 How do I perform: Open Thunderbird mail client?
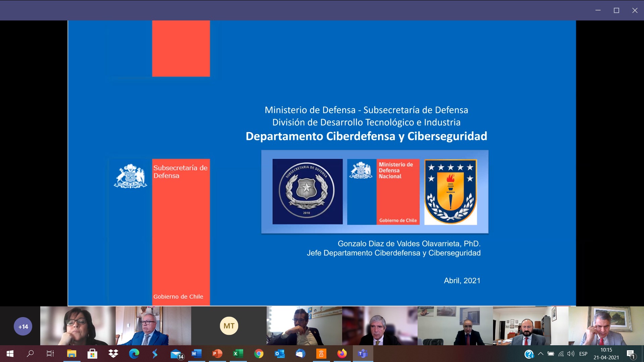(x=301, y=354)
